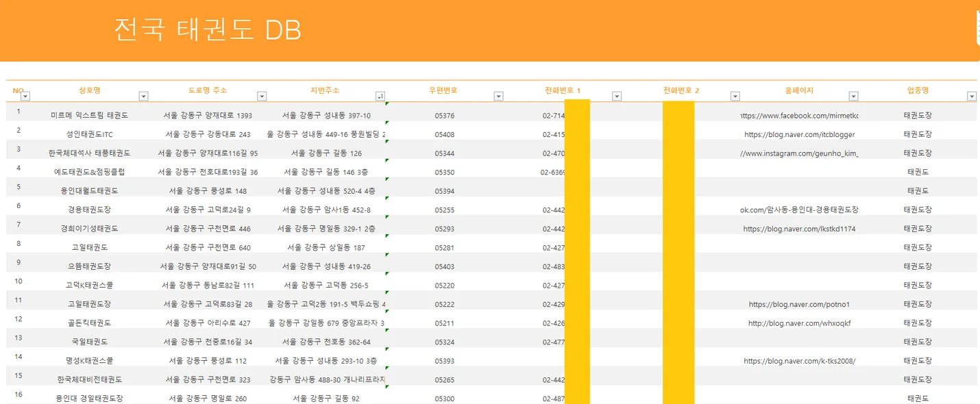The image size is (980, 404).
Task: Open the 홈페이지 column filter dropdown
Action: tap(853, 96)
